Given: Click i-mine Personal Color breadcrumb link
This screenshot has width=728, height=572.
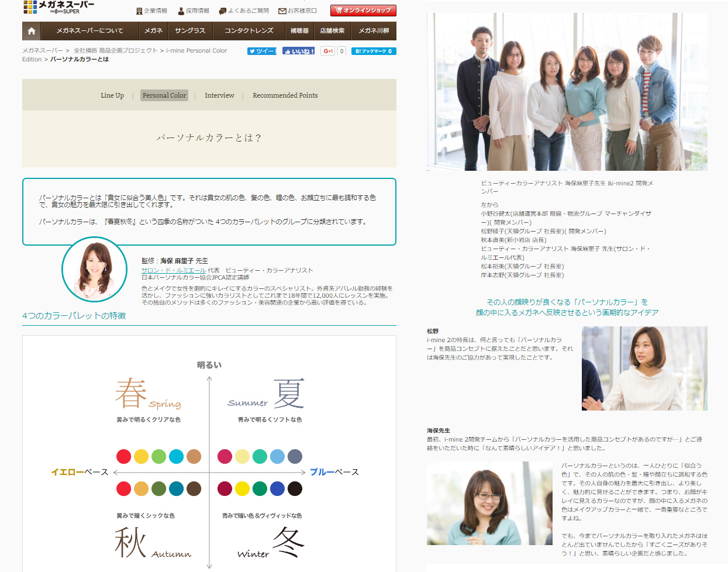Looking at the screenshot, I should click(x=196, y=51).
